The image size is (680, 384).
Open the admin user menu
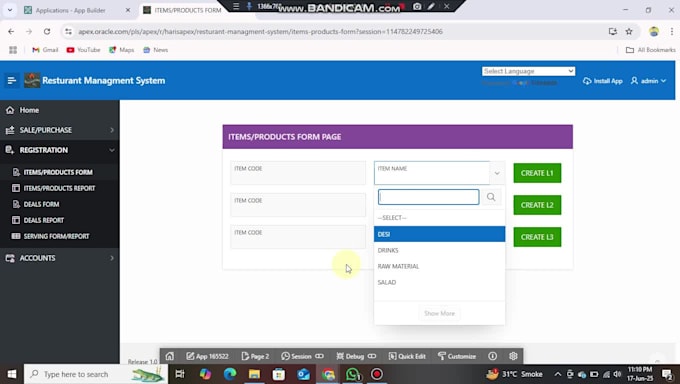pyautogui.click(x=648, y=81)
